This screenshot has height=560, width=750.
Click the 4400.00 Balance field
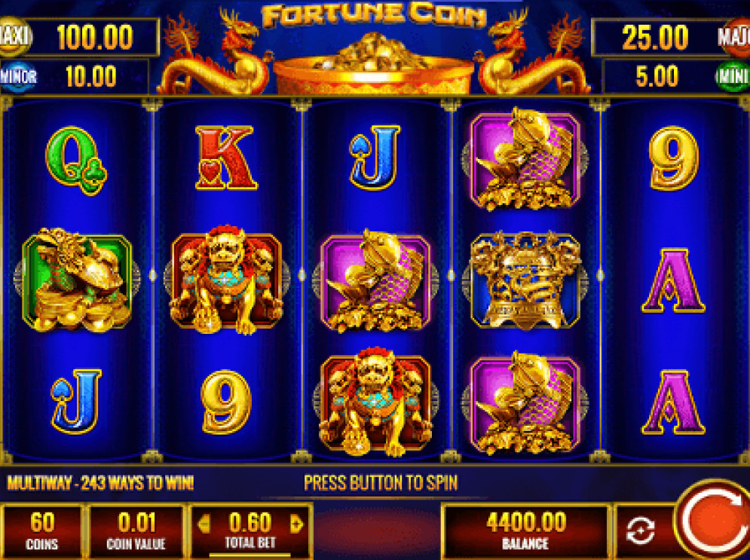(525, 531)
